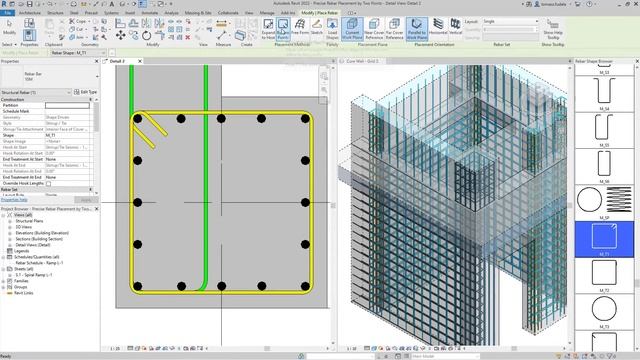Click the Detail 2 view horizontal scrollbar
Screen dimensions: 640x360
(x=267, y=349)
